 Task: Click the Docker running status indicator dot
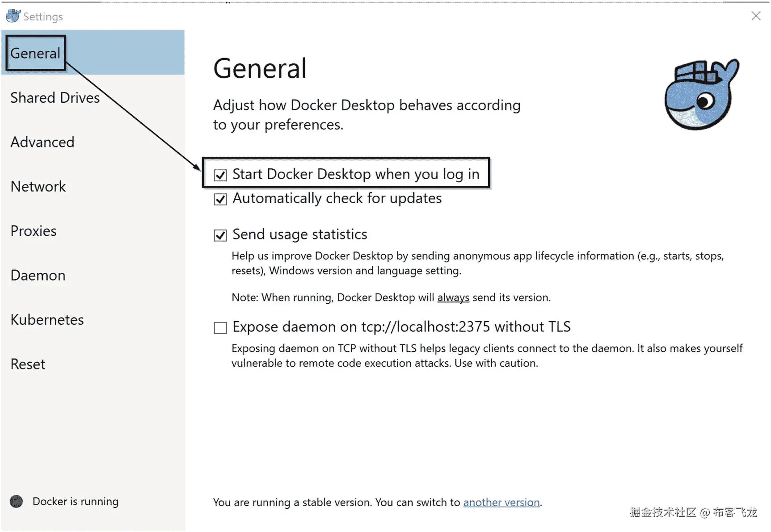point(17,501)
